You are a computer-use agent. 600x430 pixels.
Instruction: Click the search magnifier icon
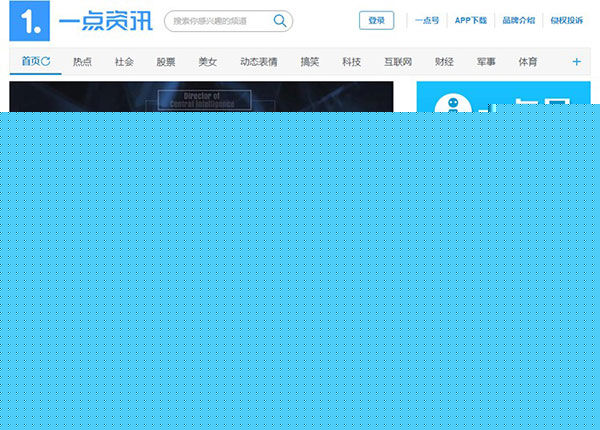point(280,21)
